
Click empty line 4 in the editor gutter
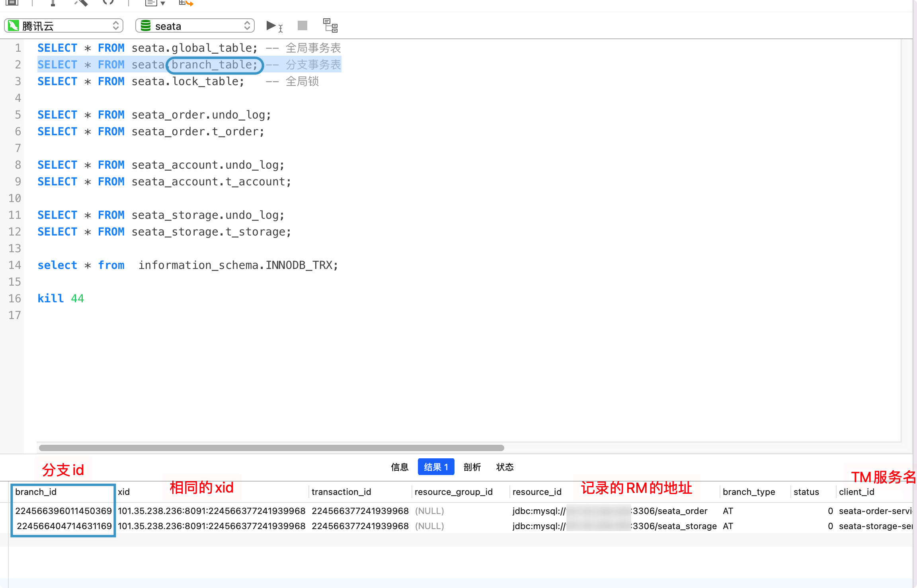[18, 98]
